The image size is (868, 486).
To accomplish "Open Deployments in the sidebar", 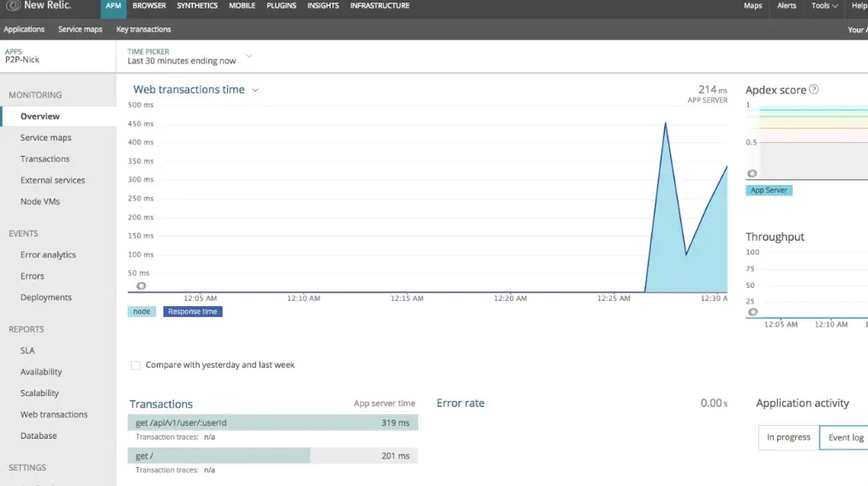I will tap(46, 297).
